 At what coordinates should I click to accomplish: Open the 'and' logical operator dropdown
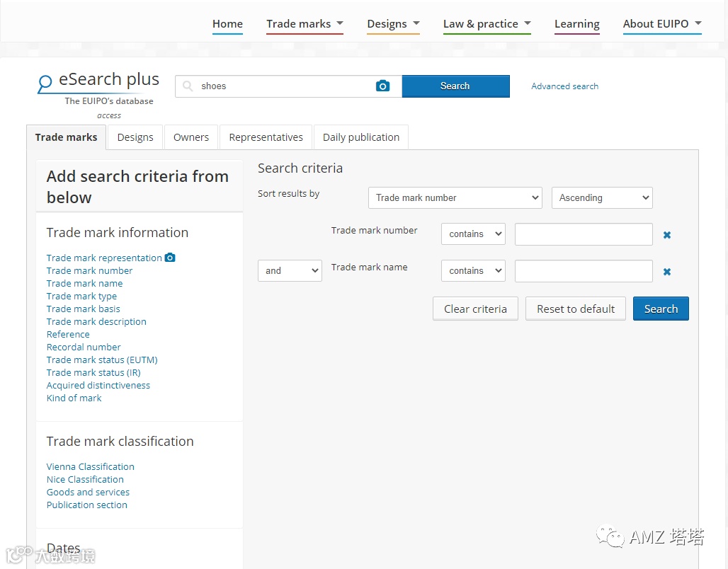(x=290, y=270)
